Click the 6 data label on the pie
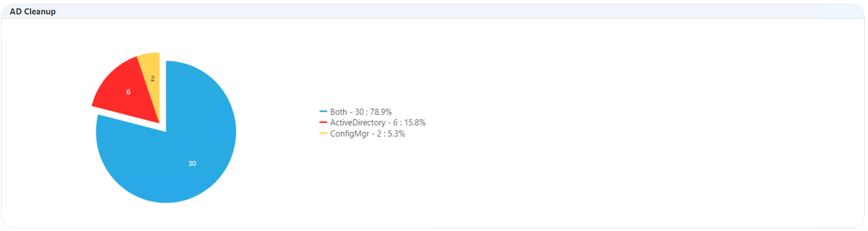 click(x=128, y=92)
